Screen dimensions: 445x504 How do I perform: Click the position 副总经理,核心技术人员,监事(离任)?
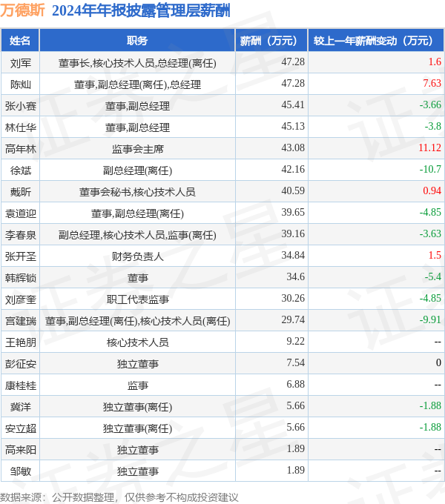pyautogui.click(x=137, y=235)
